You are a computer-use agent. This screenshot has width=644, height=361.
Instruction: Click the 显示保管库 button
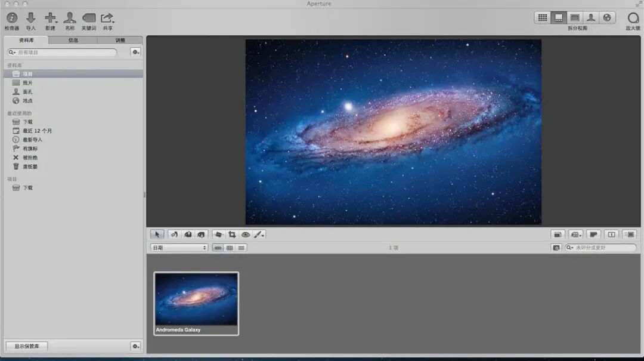click(27, 346)
